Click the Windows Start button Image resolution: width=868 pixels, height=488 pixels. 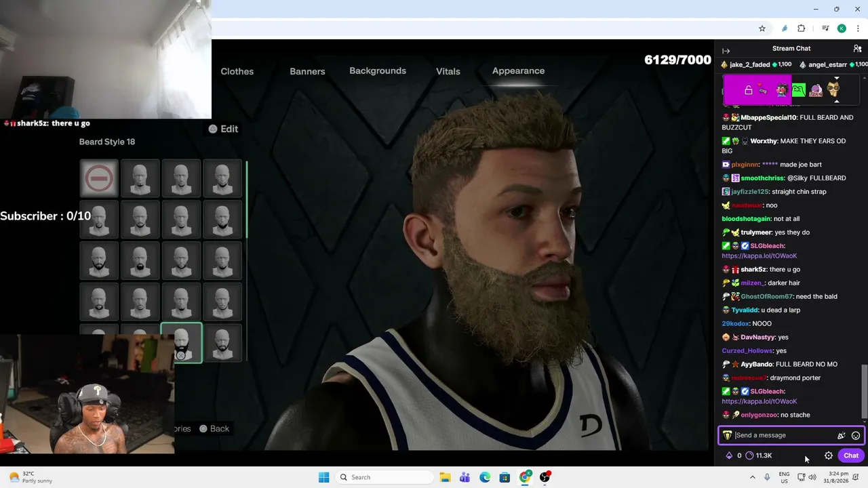(x=323, y=477)
